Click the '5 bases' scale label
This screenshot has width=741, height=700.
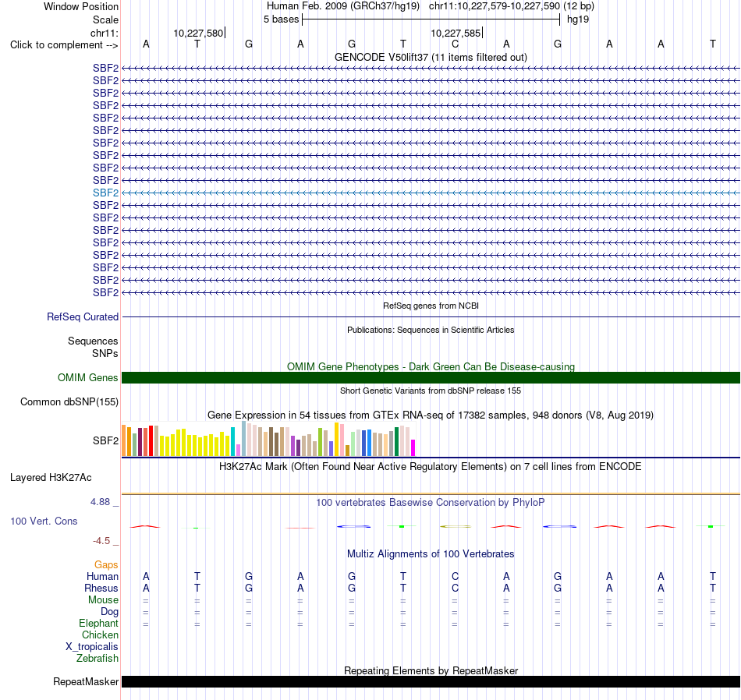pyautogui.click(x=281, y=19)
